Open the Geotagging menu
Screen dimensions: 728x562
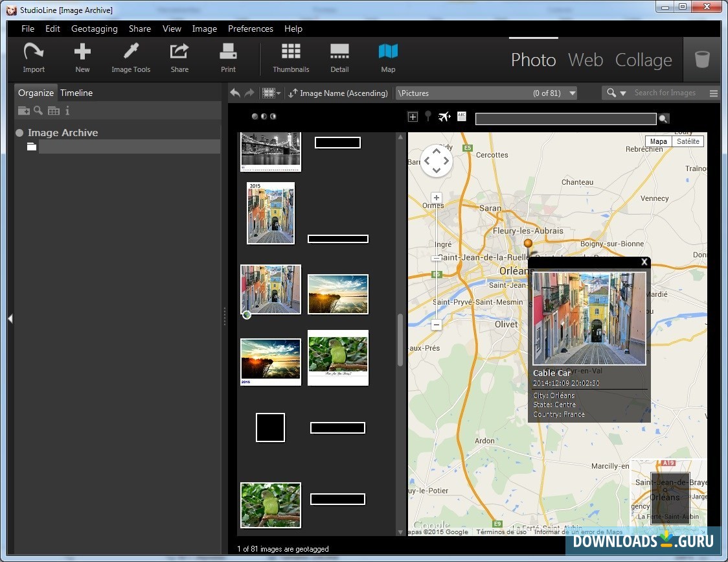[x=94, y=29]
